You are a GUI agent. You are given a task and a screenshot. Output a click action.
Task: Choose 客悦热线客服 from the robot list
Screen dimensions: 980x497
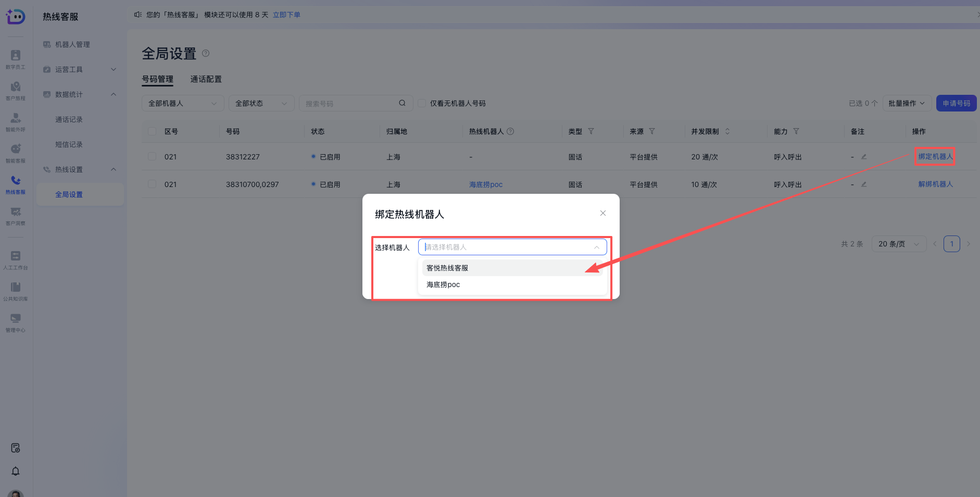click(x=447, y=268)
